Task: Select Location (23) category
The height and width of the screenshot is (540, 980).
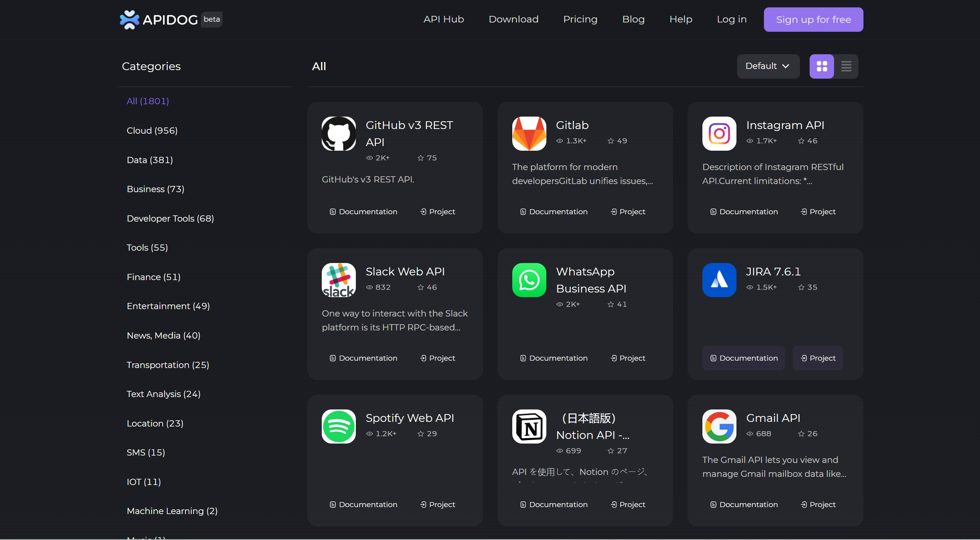Action: tap(155, 423)
